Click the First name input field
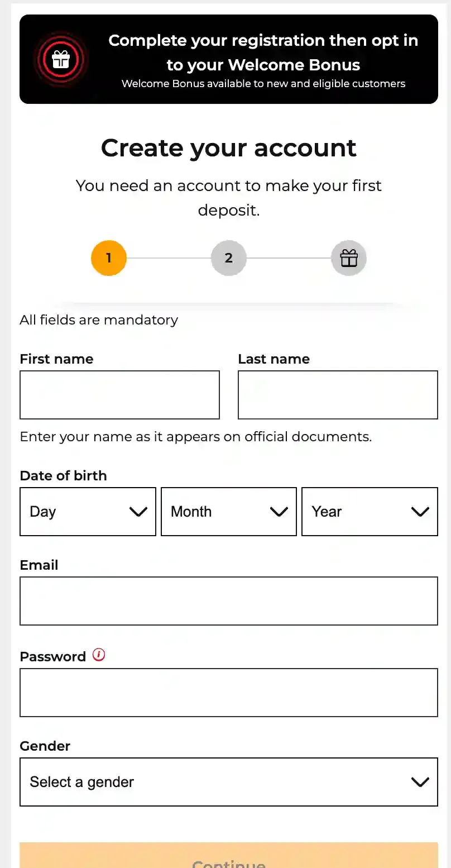451x868 pixels. [x=119, y=394]
